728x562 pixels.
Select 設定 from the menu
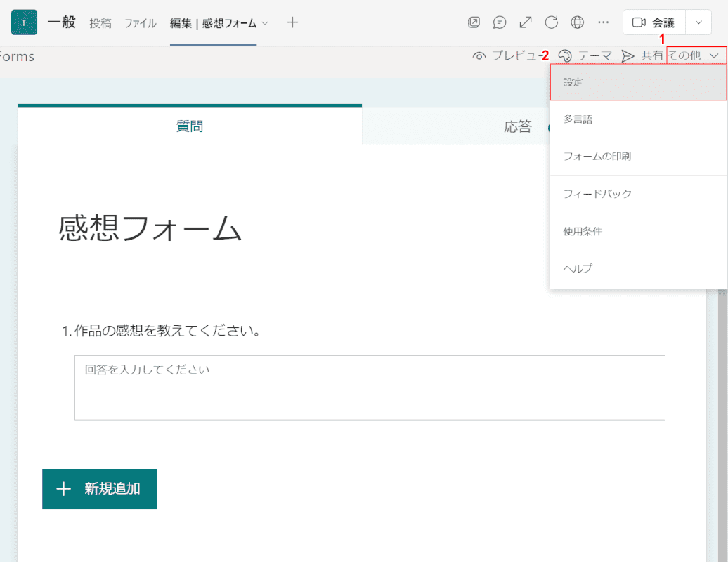[638, 82]
